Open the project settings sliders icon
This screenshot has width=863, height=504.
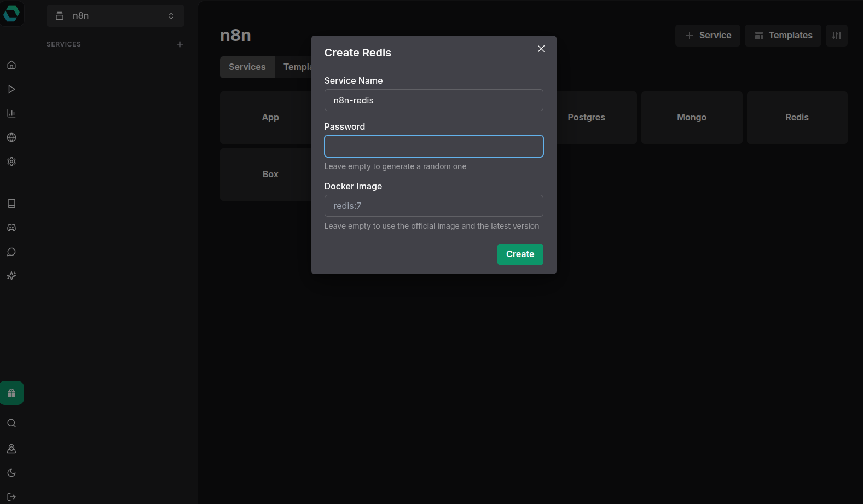[x=837, y=36]
